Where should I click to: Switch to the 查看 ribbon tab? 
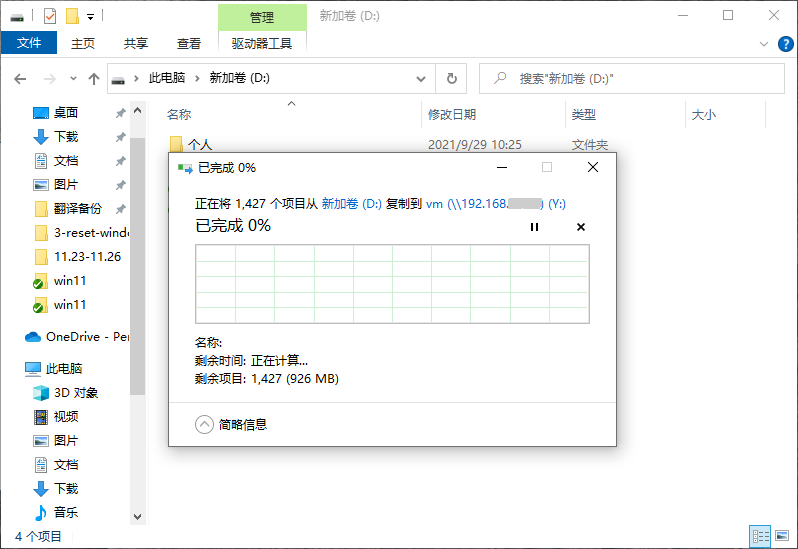[188, 43]
